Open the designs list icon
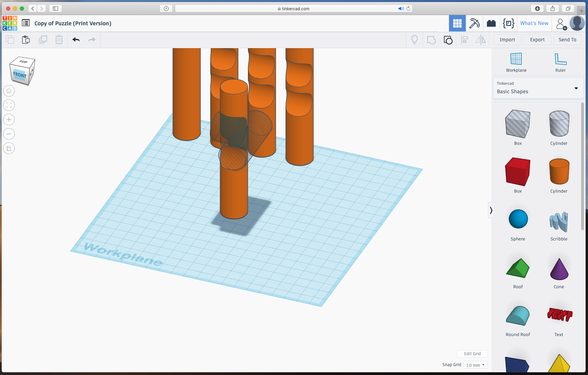The image size is (588, 375). point(26,23)
